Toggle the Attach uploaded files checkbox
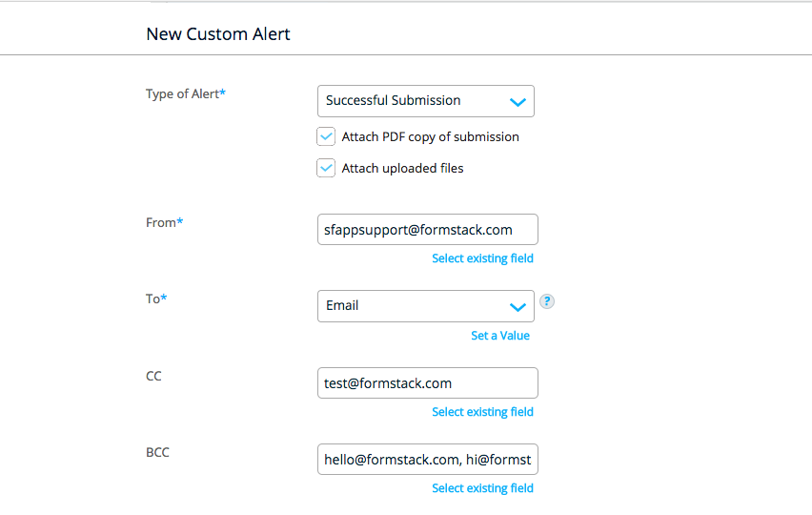 327,168
